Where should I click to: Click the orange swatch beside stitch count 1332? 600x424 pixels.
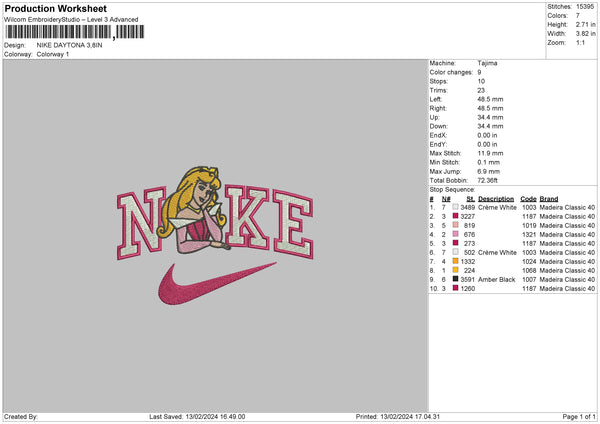pos(455,261)
